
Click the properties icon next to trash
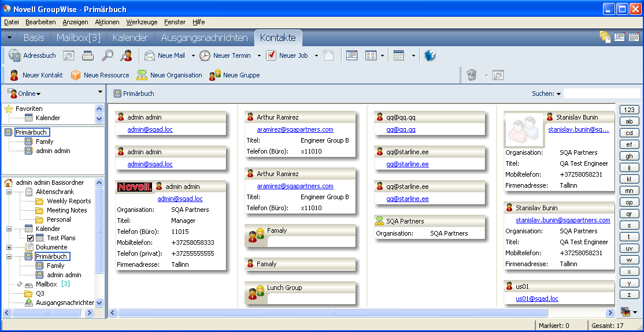pyautogui.click(x=498, y=75)
